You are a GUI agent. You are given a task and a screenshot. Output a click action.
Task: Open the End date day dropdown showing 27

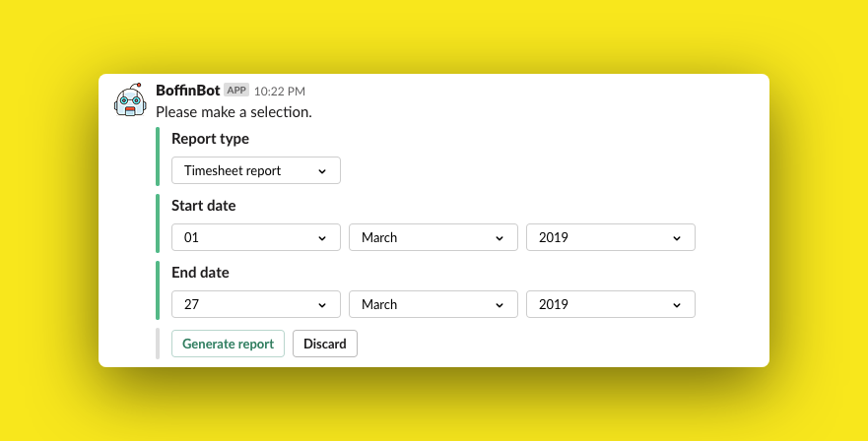pyautogui.click(x=256, y=304)
